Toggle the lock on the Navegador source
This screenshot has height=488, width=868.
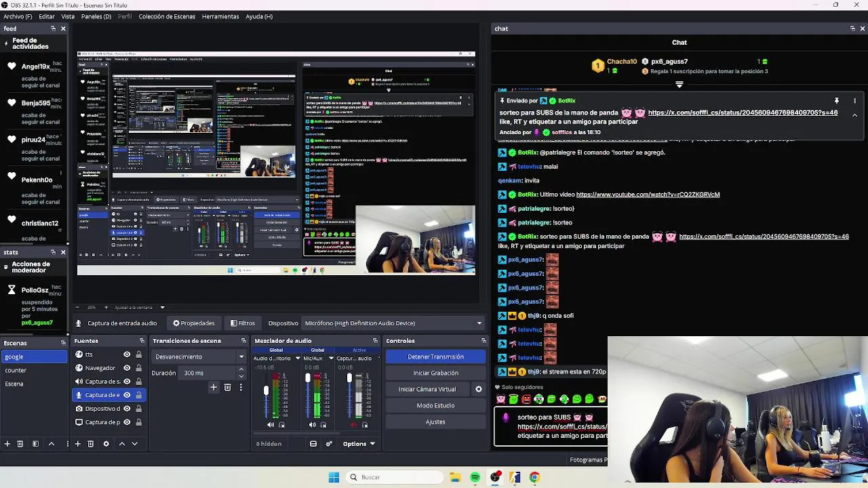(139, 368)
